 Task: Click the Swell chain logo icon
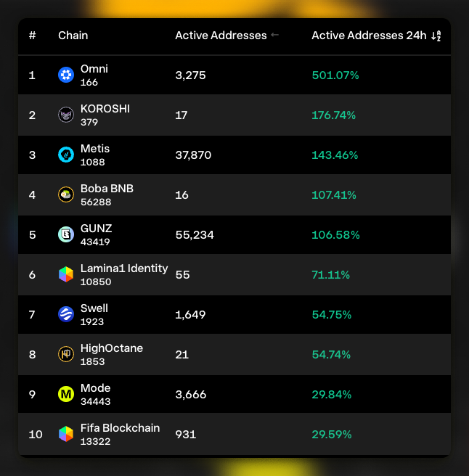66,314
